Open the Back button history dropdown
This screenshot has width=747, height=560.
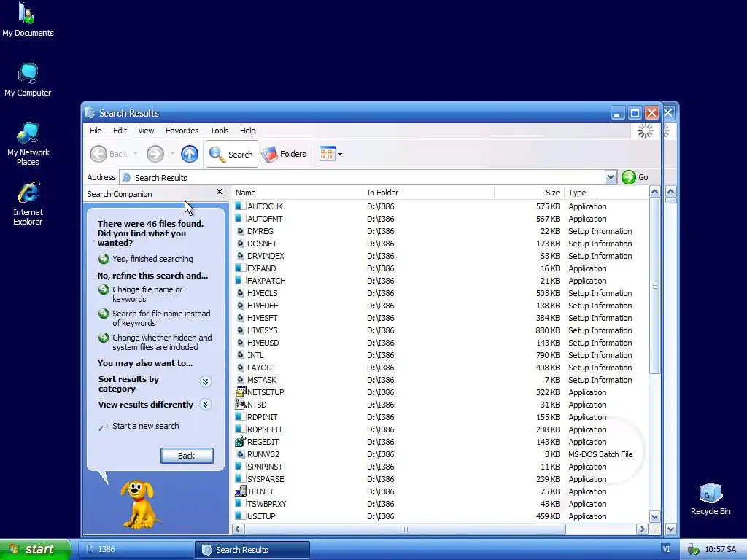click(135, 154)
